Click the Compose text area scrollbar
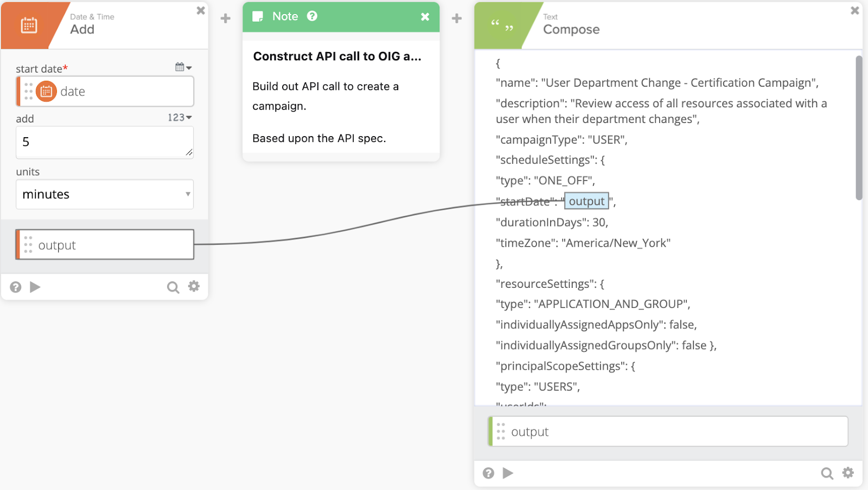Image resolution: width=868 pixels, height=490 pixels. pos(859,128)
